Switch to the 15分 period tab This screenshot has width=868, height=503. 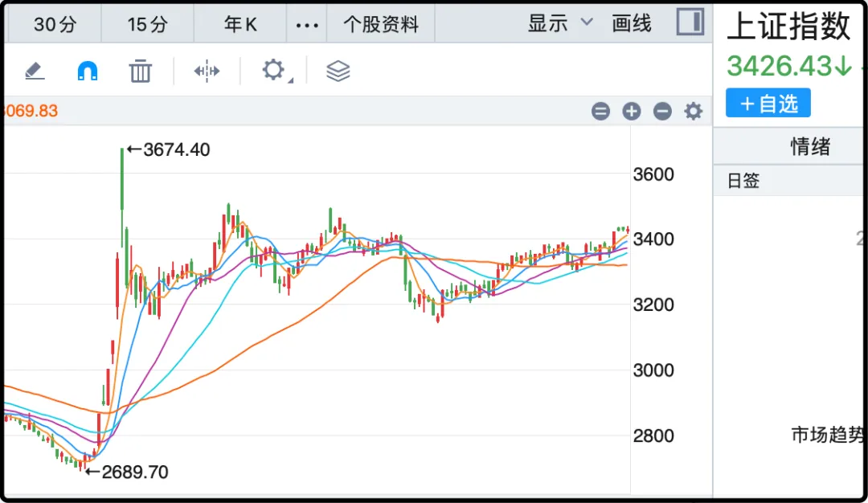[x=148, y=24]
